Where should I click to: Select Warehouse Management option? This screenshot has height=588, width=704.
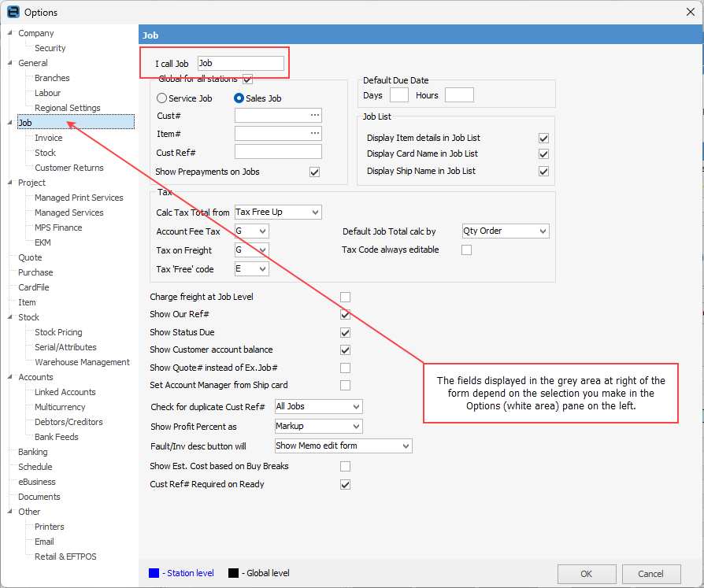[82, 362]
